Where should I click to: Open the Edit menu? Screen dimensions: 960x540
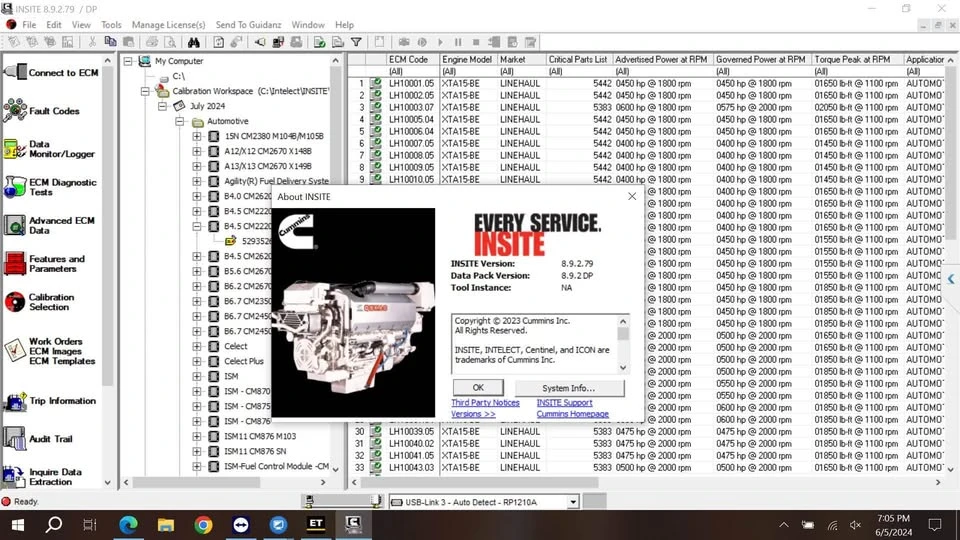pos(54,25)
